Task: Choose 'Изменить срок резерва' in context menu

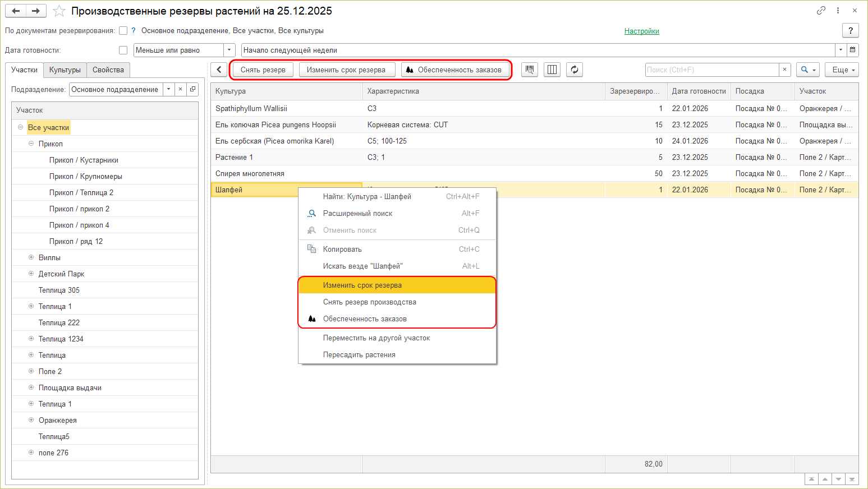Action: tap(362, 285)
